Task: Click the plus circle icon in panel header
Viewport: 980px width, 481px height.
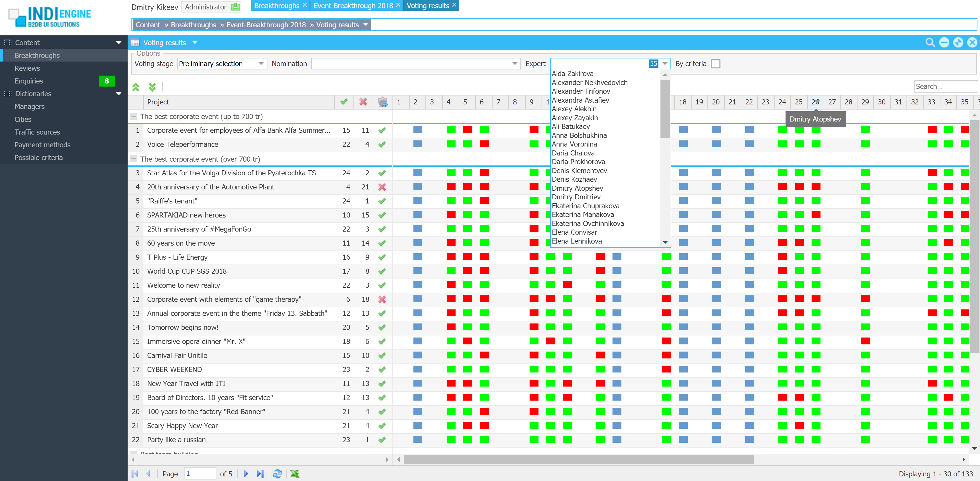Action: [x=958, y=43]
